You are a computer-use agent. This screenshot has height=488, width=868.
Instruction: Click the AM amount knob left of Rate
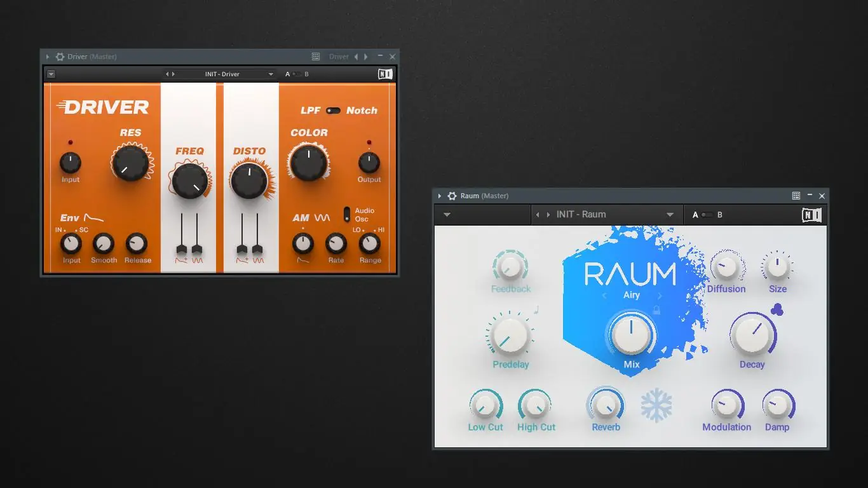point(303,243)
